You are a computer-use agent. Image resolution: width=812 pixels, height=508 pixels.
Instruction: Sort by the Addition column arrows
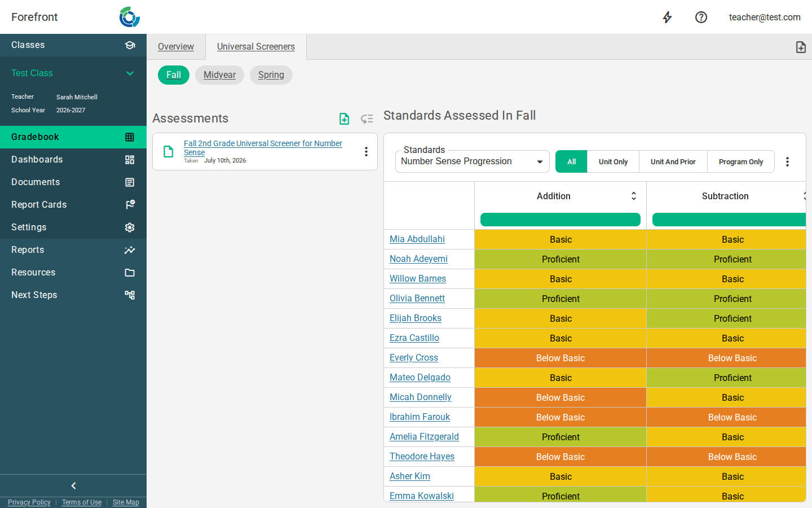633,196
